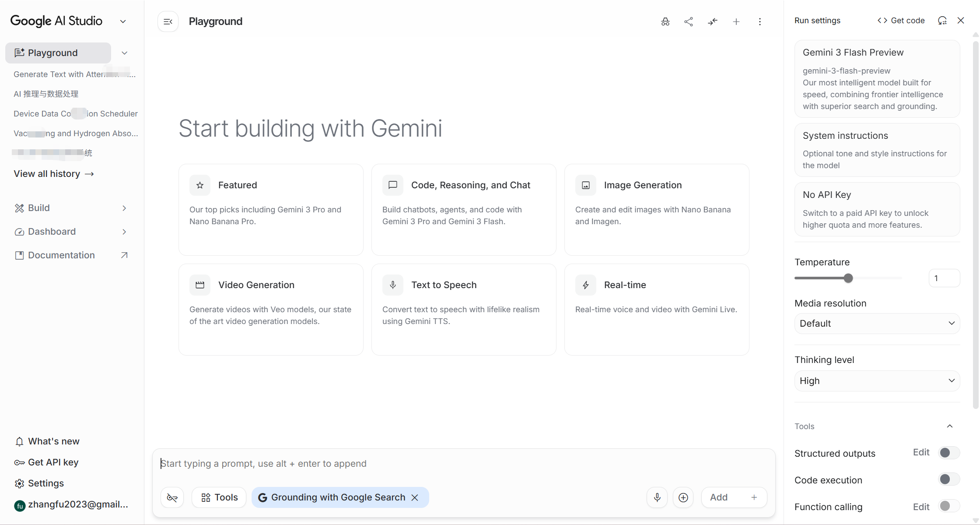
Task: Open Settings gear icon in sidebar
Action: (19, 483)
